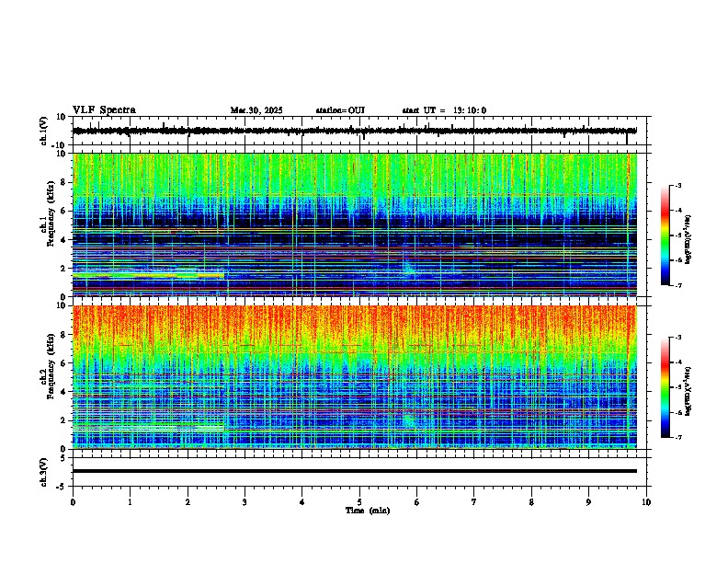Image resolution: width=728 pixels, height=563 pixels.
Task: Click the ch.2 spectrogram panel
Action: pyautogui.click(x=355, y=377)
